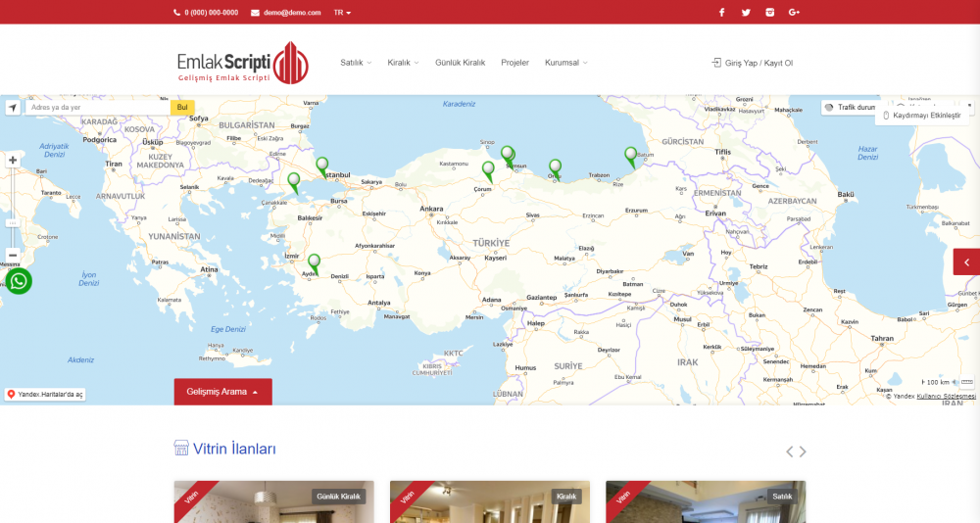Viewport: 980px width, 523px height.
Task: Open the Kullanıcı Sözleşmesi link
Action: [x=947, y=396]
